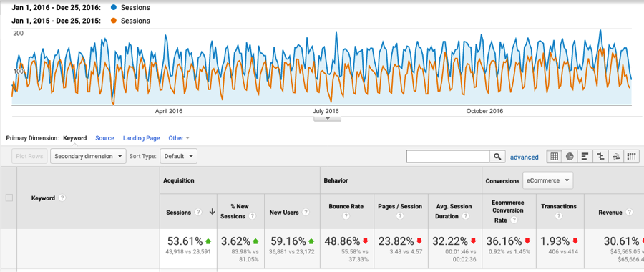Open help icon for Pages / Session
Image resolution: width=644 pixels, height=272 pixels.
click(x=399, y=216)
